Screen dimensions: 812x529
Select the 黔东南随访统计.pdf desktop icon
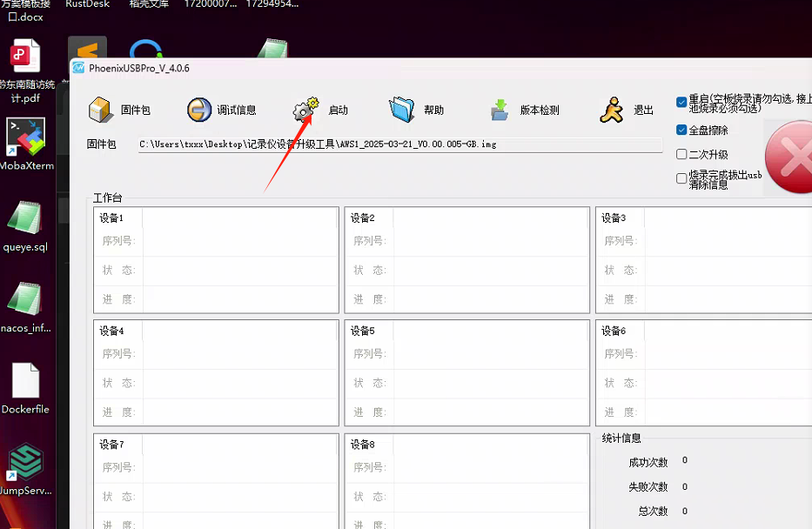25,71
